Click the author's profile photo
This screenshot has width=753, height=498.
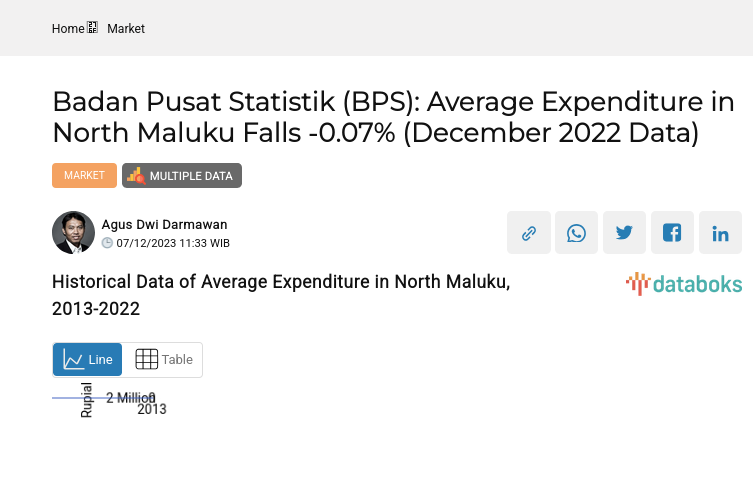point(73,233)
